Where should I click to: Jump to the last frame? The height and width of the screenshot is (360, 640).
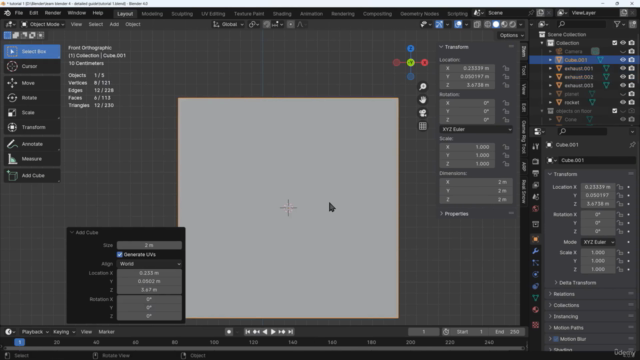click(x=291, y=332)
